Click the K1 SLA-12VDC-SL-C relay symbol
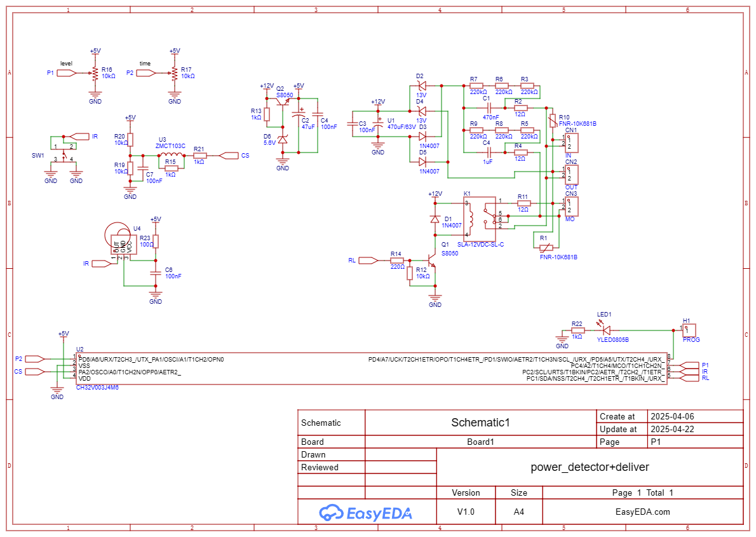Screen dimensions: 756x537 (479, 219)
